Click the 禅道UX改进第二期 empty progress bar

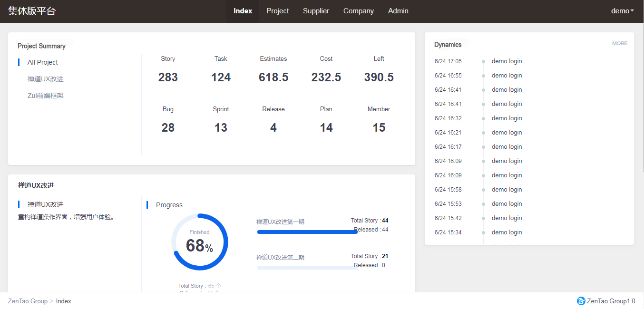click(307, 268)
